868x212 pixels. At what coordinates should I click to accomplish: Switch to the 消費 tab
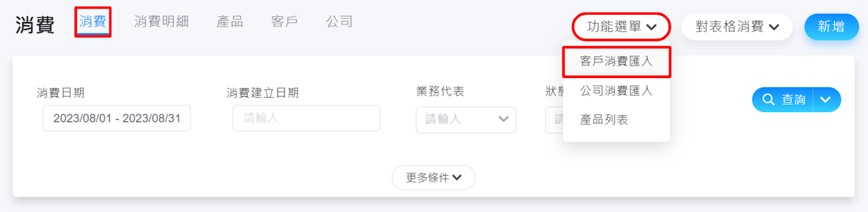[x=93, y=22]
